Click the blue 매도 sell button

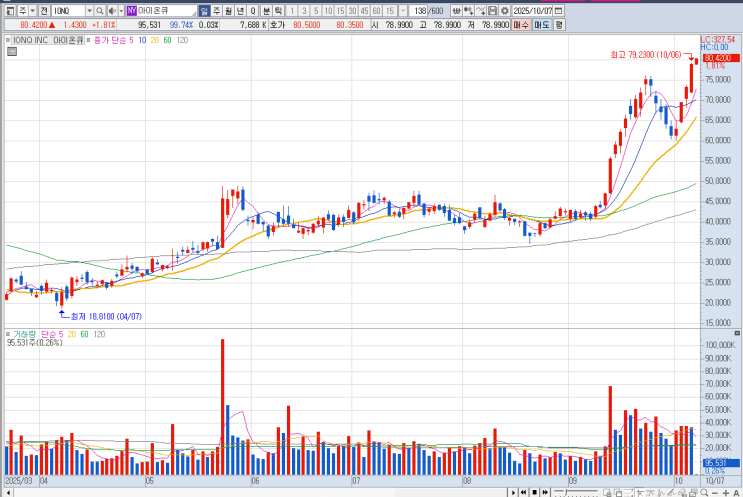(542, 25)
